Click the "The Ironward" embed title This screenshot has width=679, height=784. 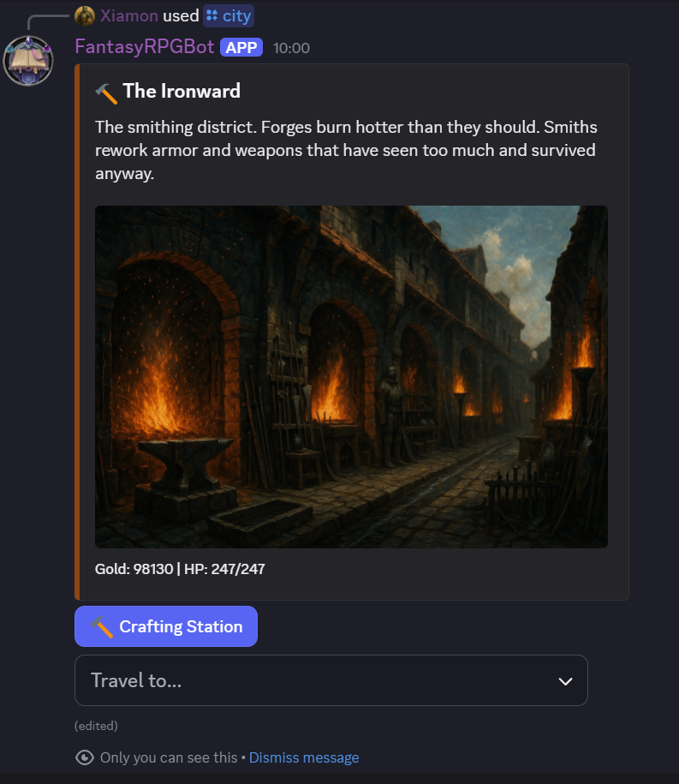click(182, 91)
